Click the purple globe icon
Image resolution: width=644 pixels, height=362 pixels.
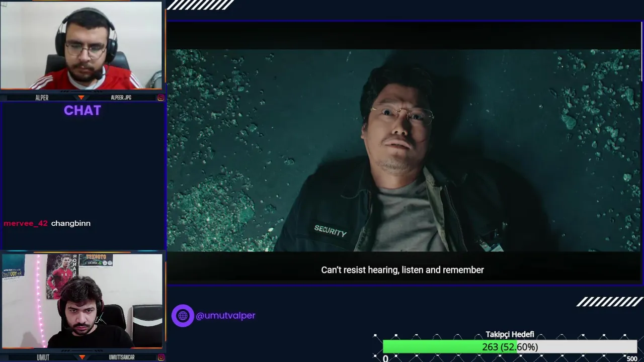[183, 316]
